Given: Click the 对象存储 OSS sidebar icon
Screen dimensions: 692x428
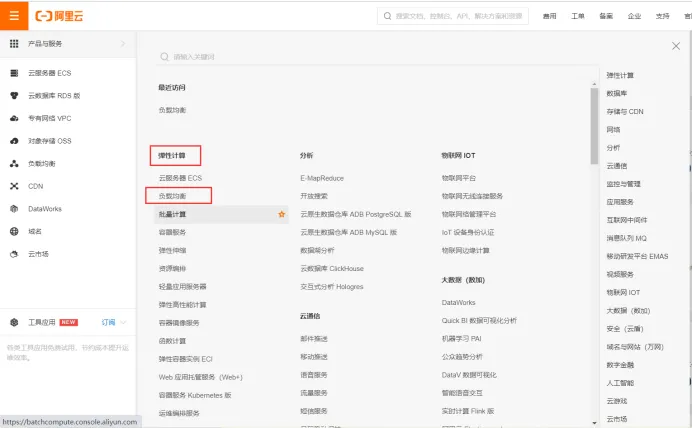Looking at the screenshot, I should pyautogui.click(x=14, y=141).
